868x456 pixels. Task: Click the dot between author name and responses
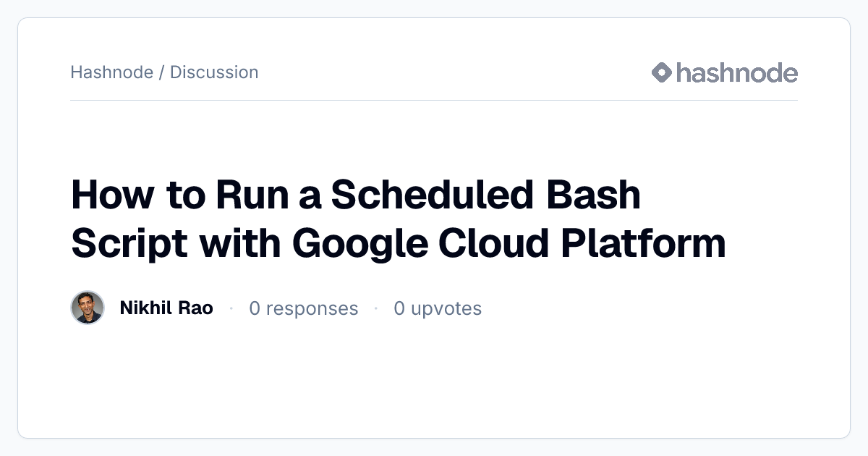point(231,309)
